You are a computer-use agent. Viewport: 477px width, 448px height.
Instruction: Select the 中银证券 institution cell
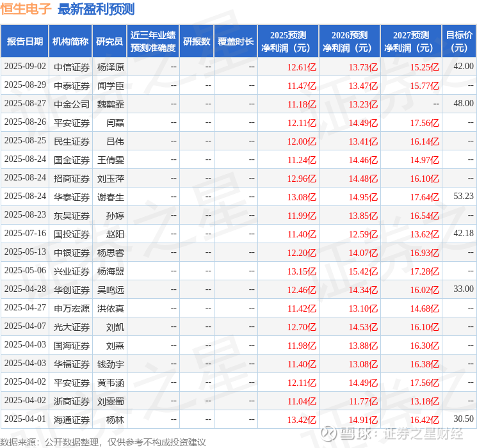pyautogui.click(x=72, y=252)
